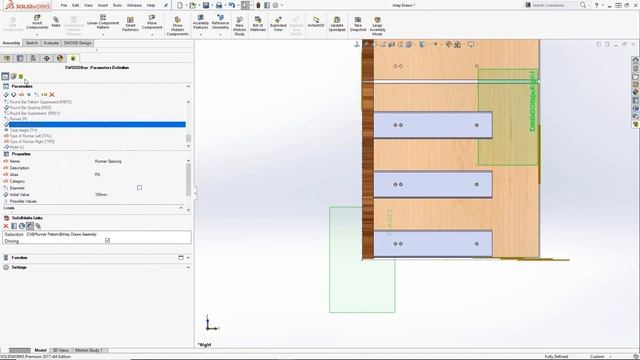This screenshot has height=360, width=640.
Task: Click red X delete parameter icon
Action: pyautogui.click(x=52, y=95)
